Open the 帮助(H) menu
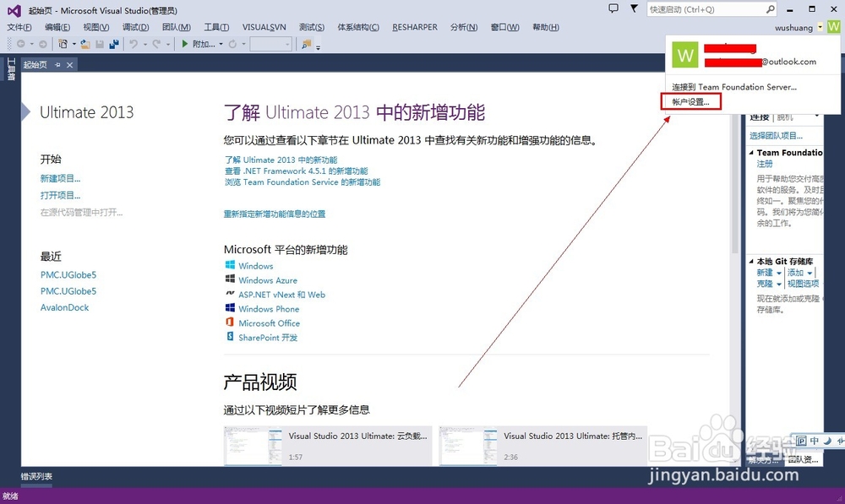Viewport: 845px width, 504px height. coord(545,27)
